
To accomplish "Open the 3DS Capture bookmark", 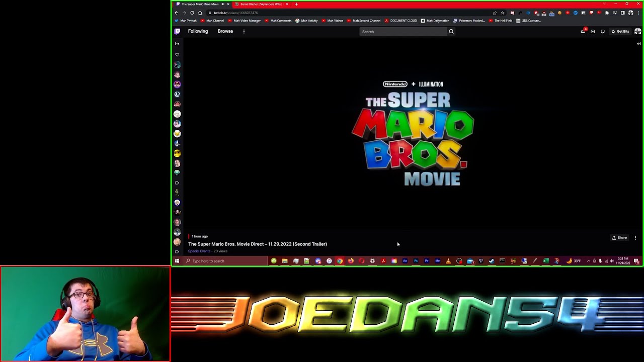I will [528, 21].
